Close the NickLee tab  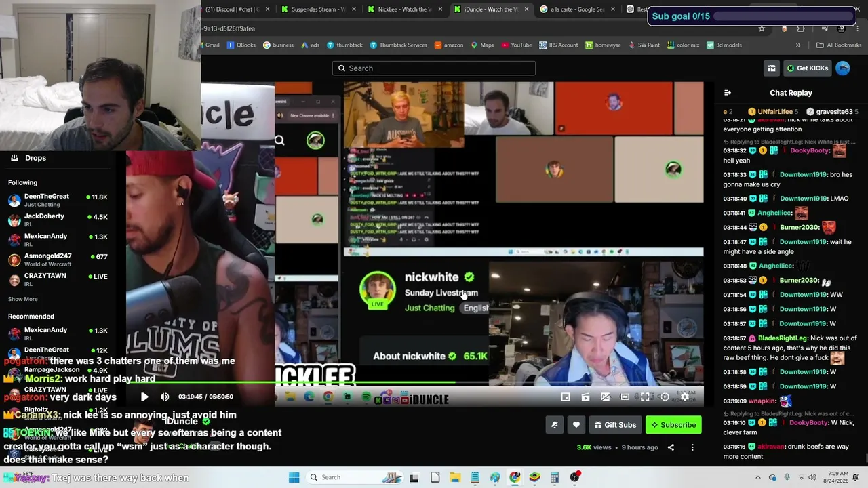click(x=441, y=9)
